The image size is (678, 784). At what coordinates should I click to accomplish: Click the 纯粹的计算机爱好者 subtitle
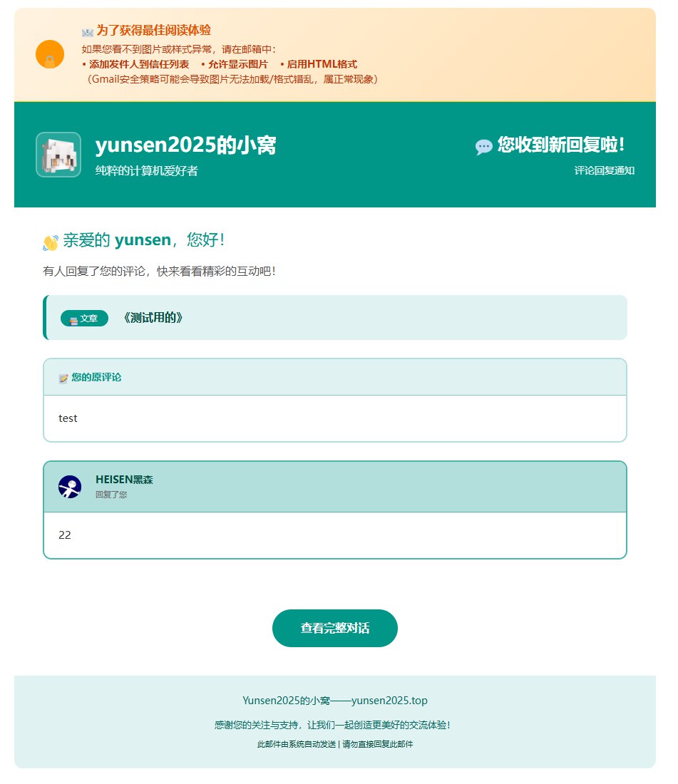pyautogui.click(x=146, y=170)
